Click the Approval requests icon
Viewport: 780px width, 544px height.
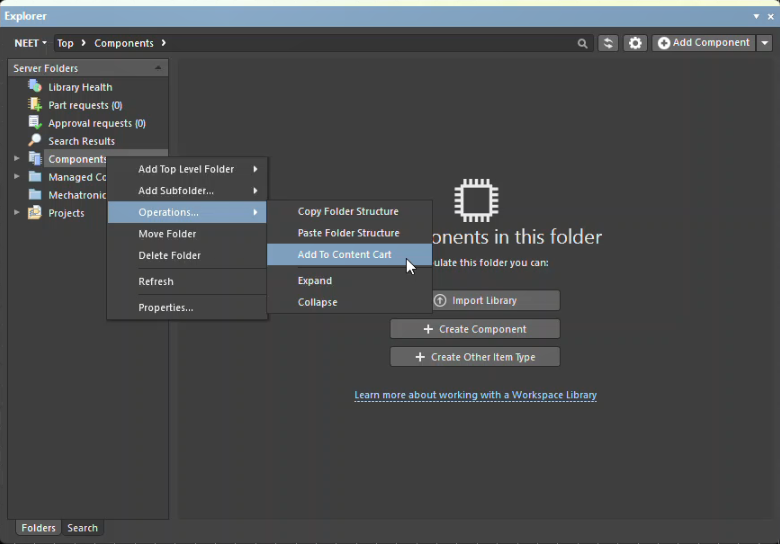(35, 123)
